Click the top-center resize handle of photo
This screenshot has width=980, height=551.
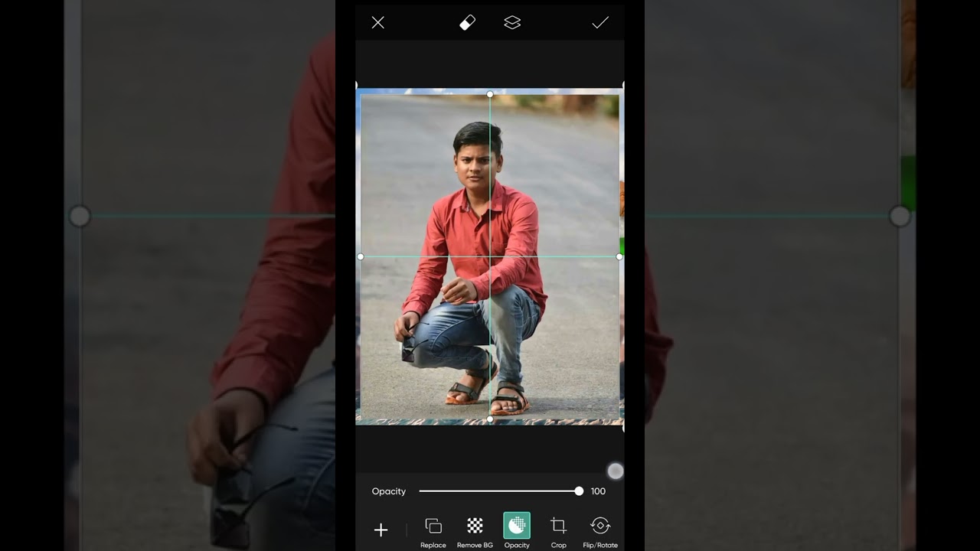coord(490,94)
